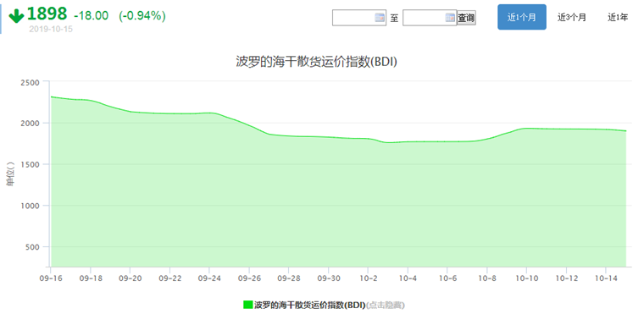Click the 09-16 x-axis label

(x=50, y=278)
